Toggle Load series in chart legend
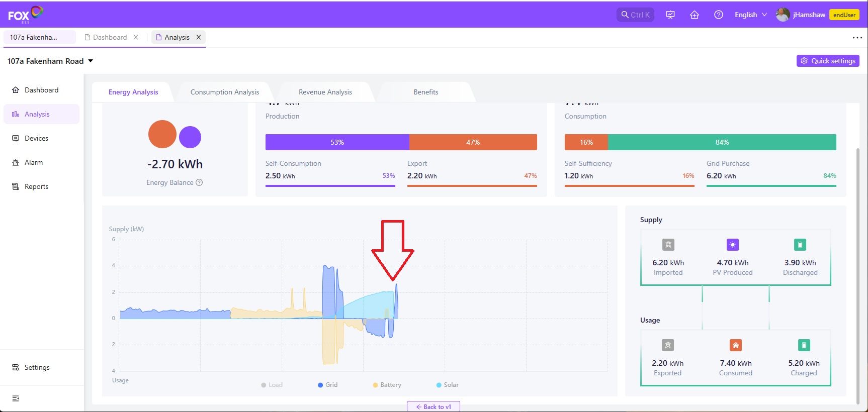 pos(272,385)
